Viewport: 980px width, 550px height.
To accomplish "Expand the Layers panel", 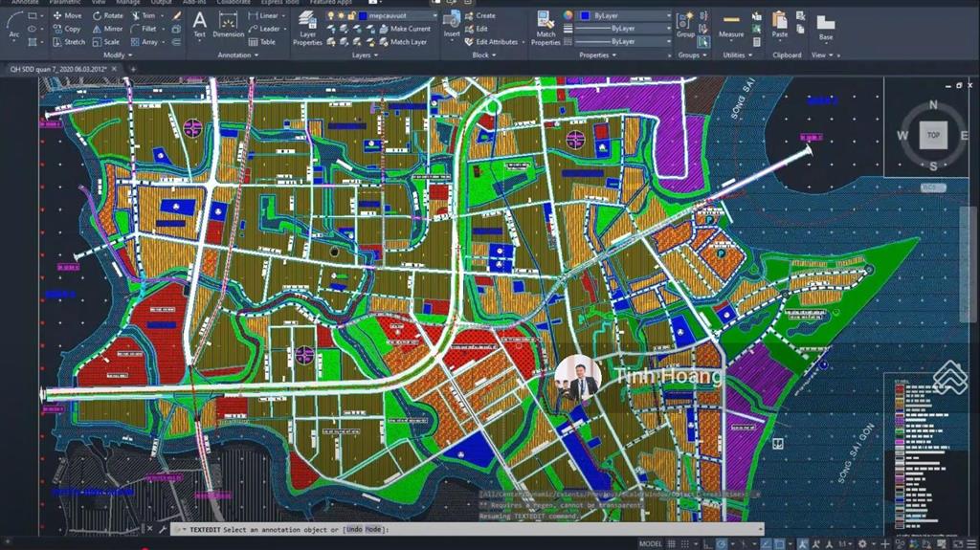I will tap(365, 55).
